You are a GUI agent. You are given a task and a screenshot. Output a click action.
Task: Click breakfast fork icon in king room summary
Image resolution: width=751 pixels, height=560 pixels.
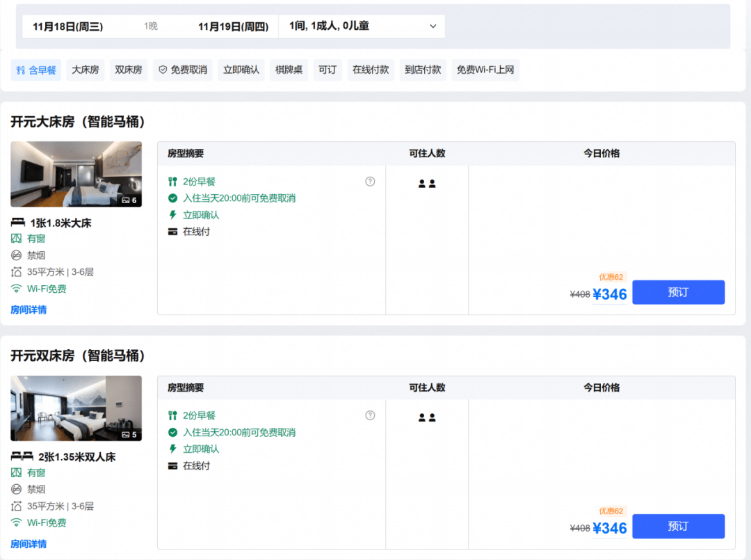tap(172, 182)
